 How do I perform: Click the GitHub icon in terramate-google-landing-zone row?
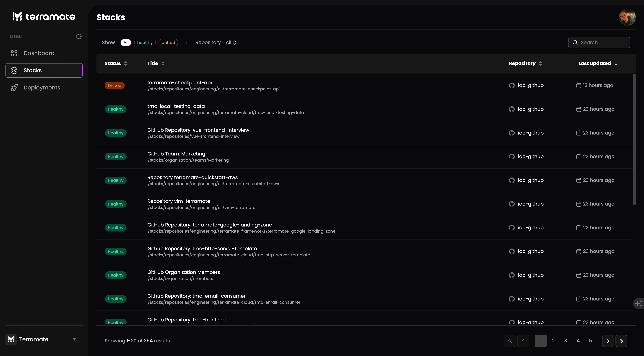(512, 228)
